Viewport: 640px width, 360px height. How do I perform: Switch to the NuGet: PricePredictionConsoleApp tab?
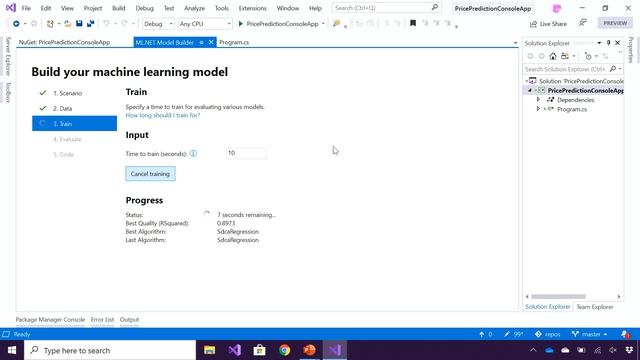64,42
